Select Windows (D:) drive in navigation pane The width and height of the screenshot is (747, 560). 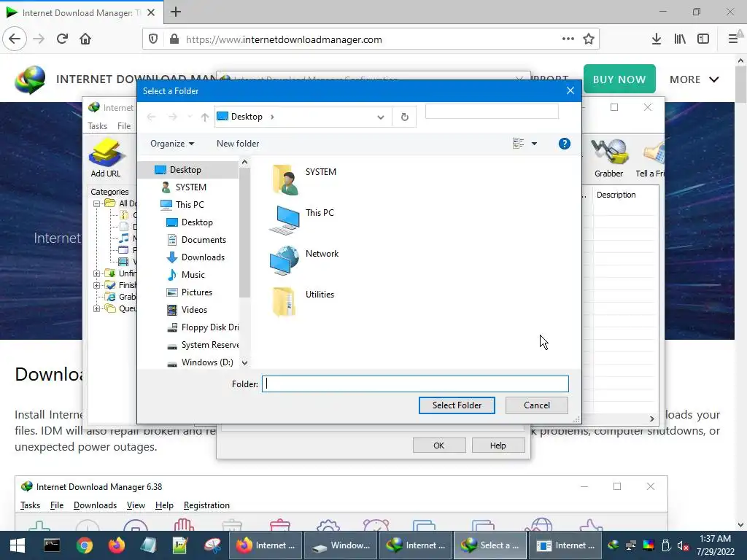pos(206,362)
